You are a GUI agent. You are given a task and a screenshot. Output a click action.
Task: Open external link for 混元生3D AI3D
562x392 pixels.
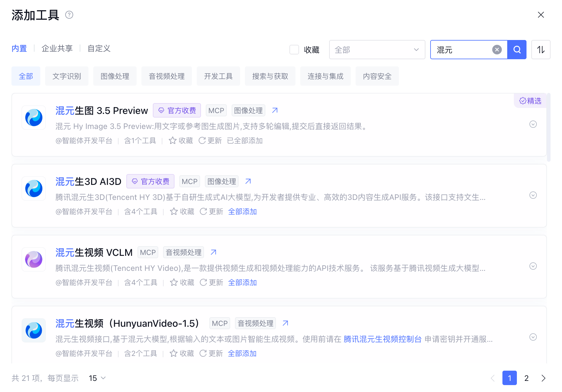[248, 181]
